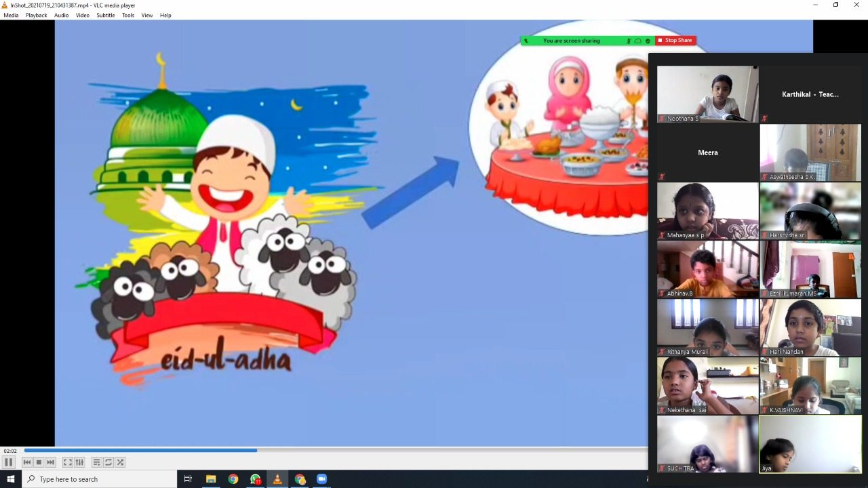Open the Subtitle menu
The height and width of the screenshot is (488, 868).
pos(106,15)
